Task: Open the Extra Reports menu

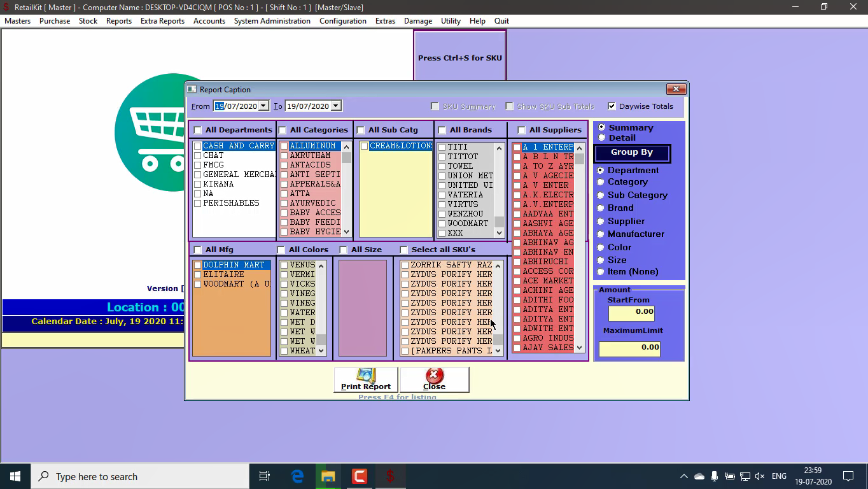Action: [162, 21]
